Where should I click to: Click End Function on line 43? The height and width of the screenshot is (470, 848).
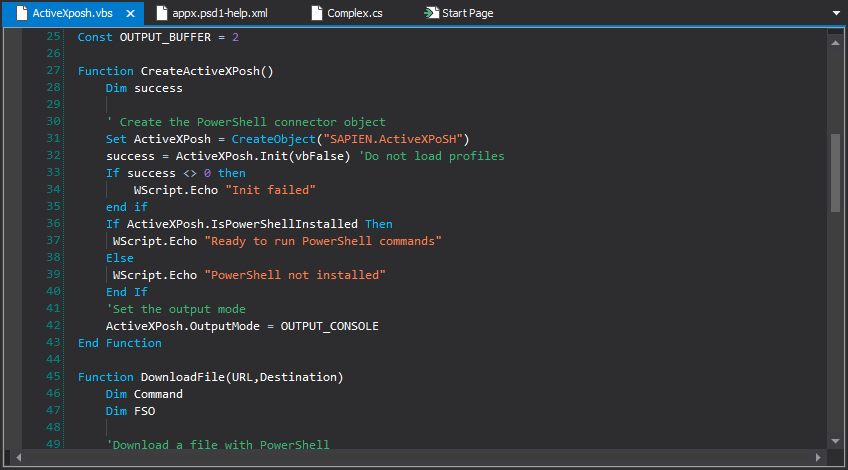click(x=120, y=343)
